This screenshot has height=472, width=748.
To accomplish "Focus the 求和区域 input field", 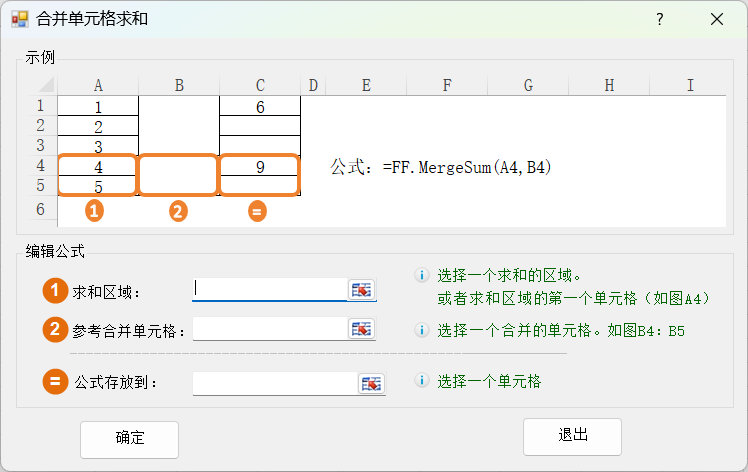I will pos(270,290).
